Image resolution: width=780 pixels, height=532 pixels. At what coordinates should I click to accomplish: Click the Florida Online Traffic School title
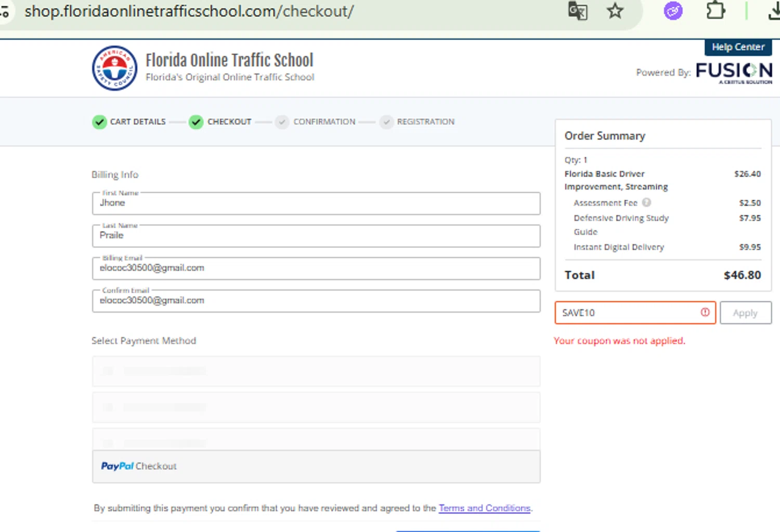click(229, 60)
